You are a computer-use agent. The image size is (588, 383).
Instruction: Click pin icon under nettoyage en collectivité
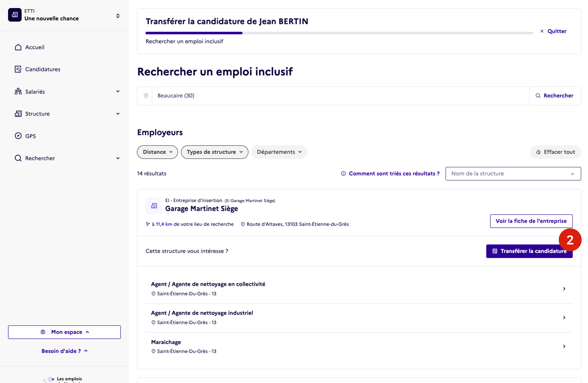[x=153, y=294]
